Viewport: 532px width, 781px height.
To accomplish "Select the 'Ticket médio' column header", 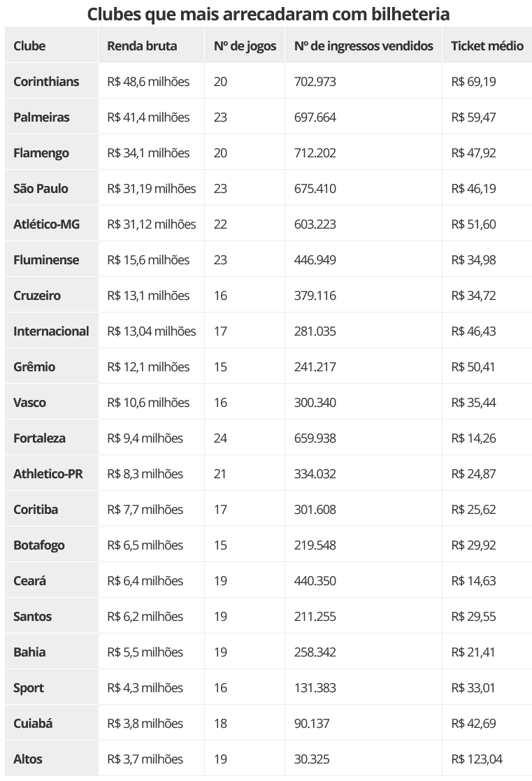I will pyautogui.click(x=487, y=46).
